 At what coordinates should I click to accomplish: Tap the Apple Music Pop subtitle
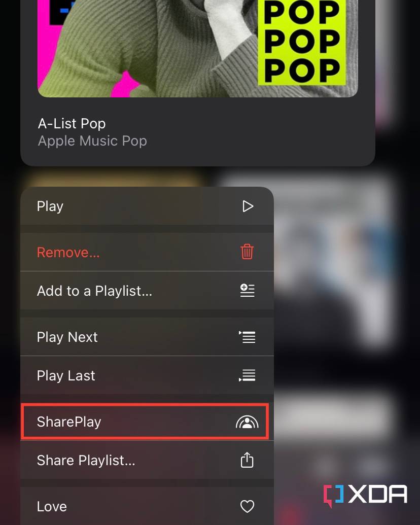point(92,141)
